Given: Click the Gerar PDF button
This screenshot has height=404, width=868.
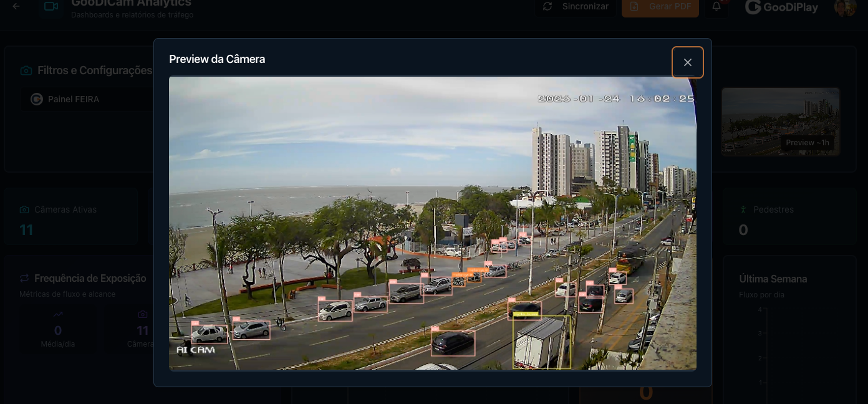Looking at the screenshot, I should pos(660,6).
